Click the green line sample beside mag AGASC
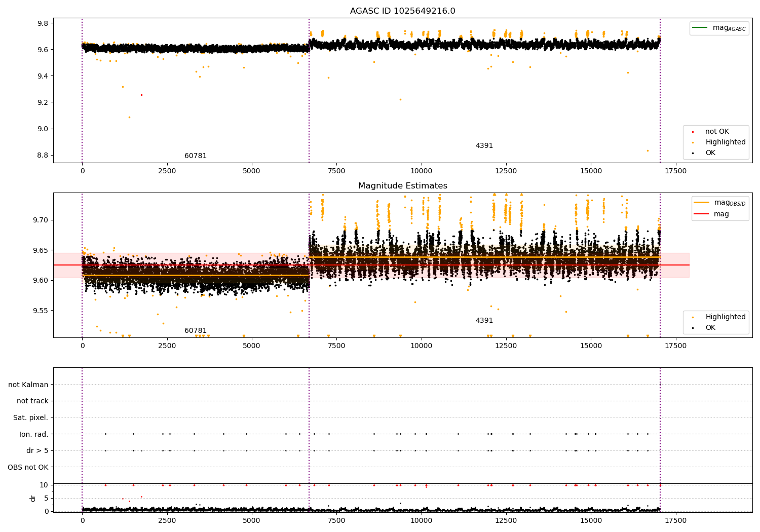 pos(701,27)
